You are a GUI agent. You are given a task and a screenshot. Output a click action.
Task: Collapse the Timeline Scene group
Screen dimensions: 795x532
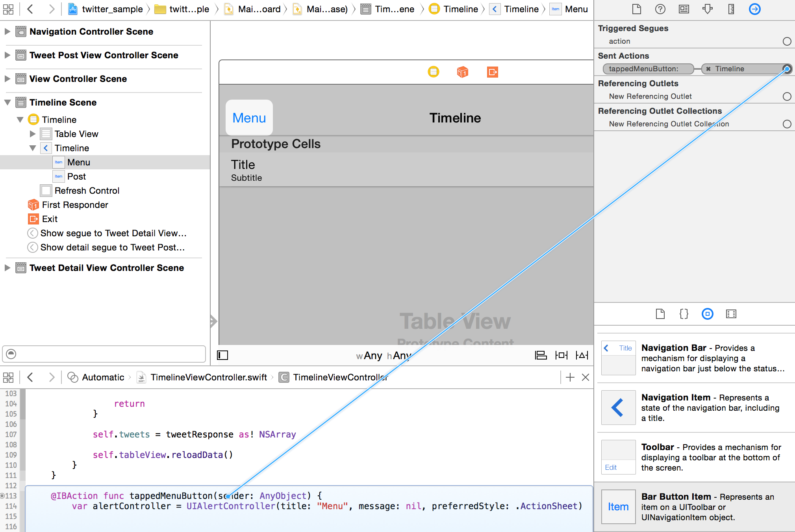7,102
